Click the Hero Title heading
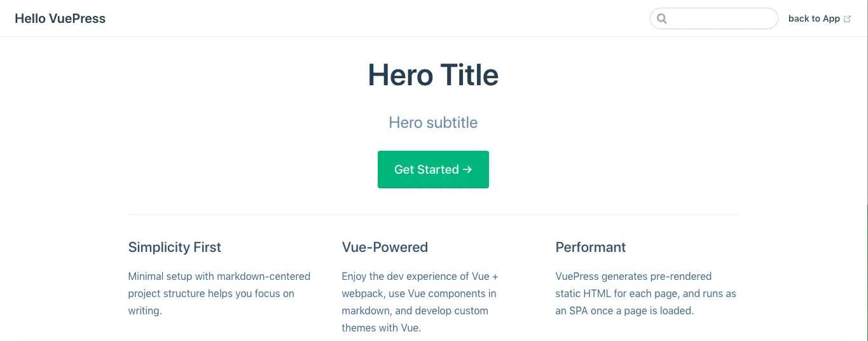Image resolution: width=868 pixels, height=341 pixels. point(433,75)
